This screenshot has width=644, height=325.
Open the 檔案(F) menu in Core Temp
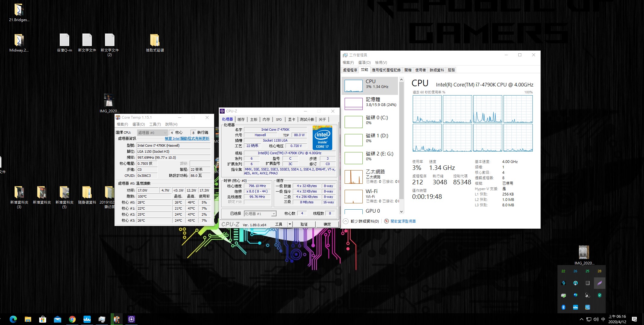(122, 124)
